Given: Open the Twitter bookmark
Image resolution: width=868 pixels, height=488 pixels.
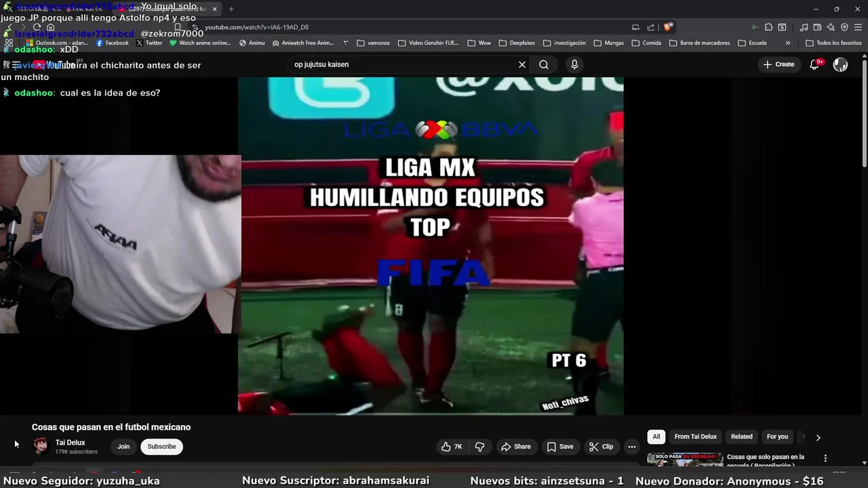Looking at the screenshot, I should [149, 43].
